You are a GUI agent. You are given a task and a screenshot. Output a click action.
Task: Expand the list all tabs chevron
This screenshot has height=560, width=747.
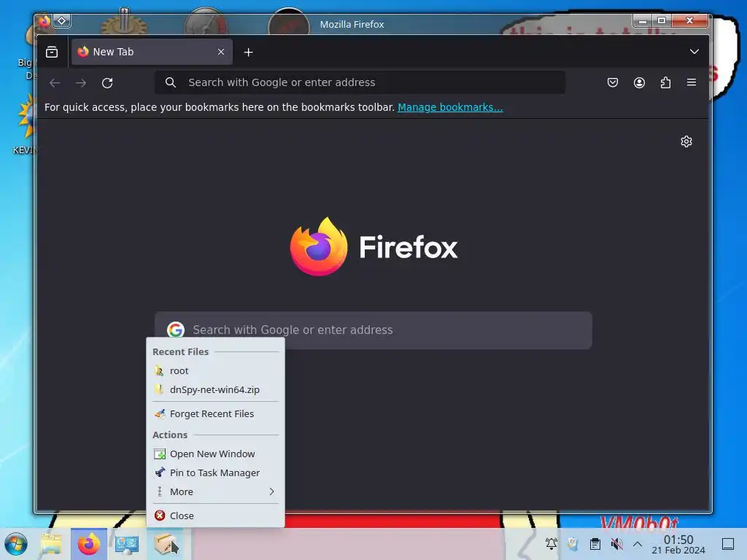click(x=694, y=52)
